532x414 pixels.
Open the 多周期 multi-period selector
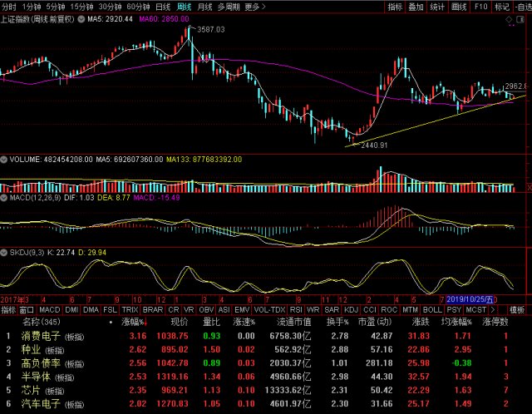tap(229, 7)
